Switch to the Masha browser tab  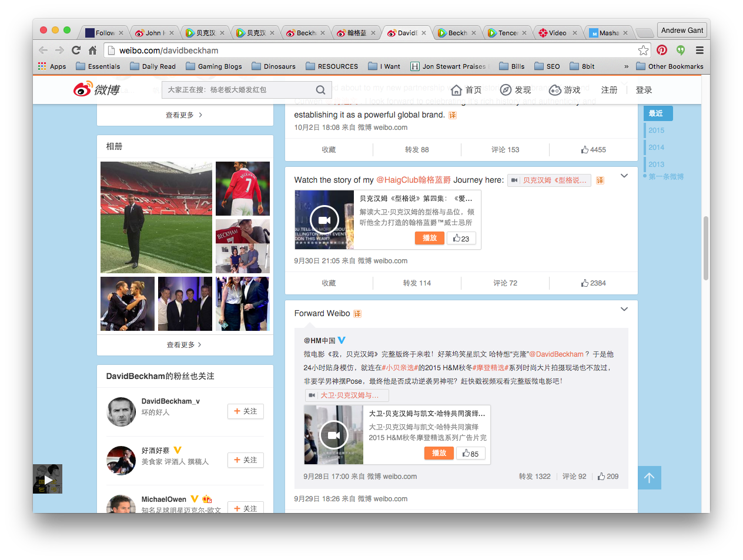pyautogui.click(x=608, y=33)
